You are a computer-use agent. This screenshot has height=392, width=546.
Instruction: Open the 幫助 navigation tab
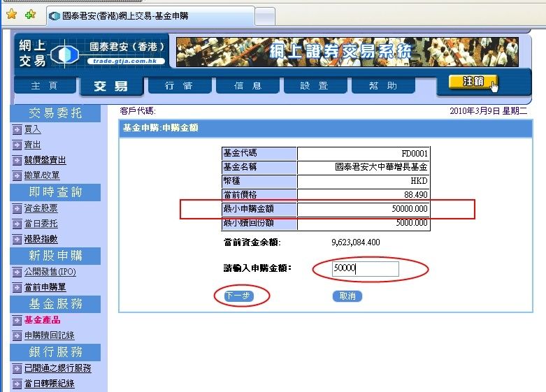[383, 86]
